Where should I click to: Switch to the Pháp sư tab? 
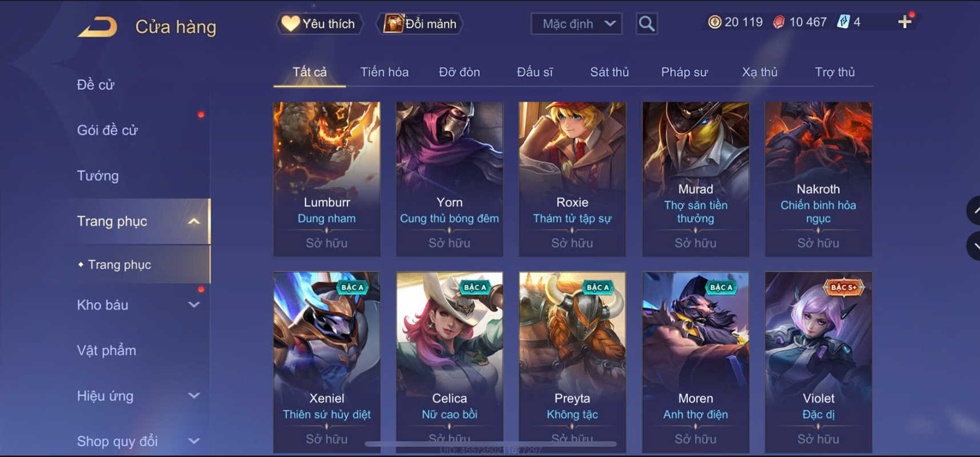click(x=684, y=72)
